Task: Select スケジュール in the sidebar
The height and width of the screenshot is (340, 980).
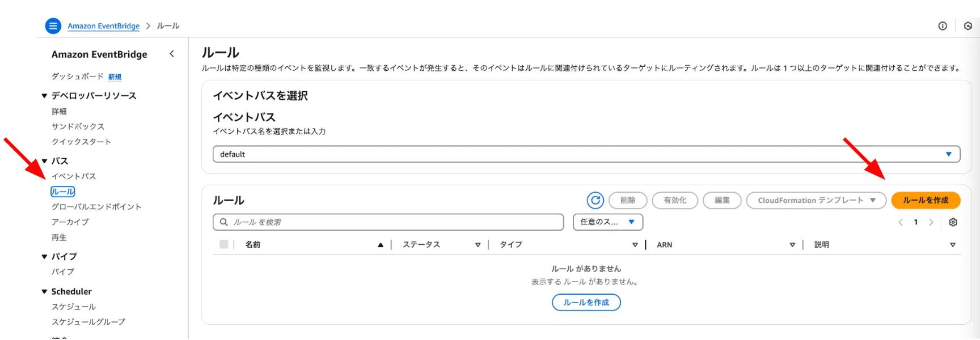Action: point(74,307)
